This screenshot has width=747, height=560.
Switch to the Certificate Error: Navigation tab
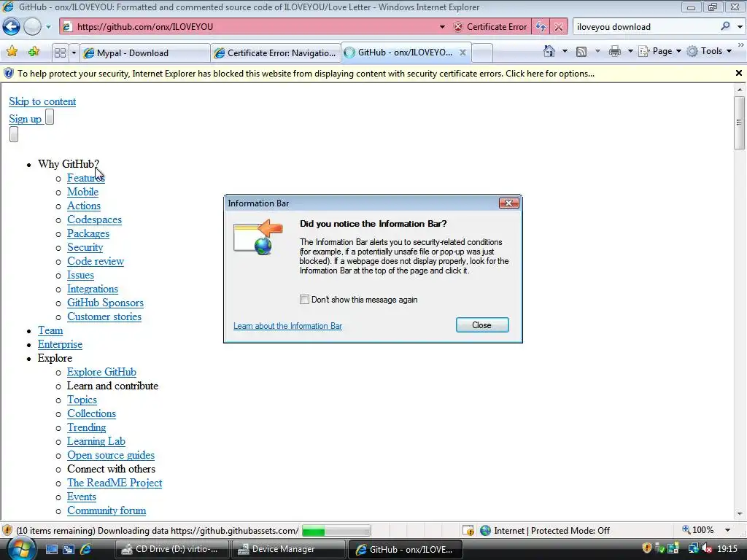coord(275,52)
